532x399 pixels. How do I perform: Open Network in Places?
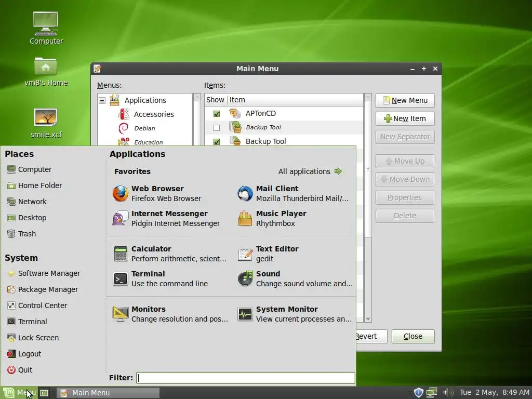pos(27,202)
